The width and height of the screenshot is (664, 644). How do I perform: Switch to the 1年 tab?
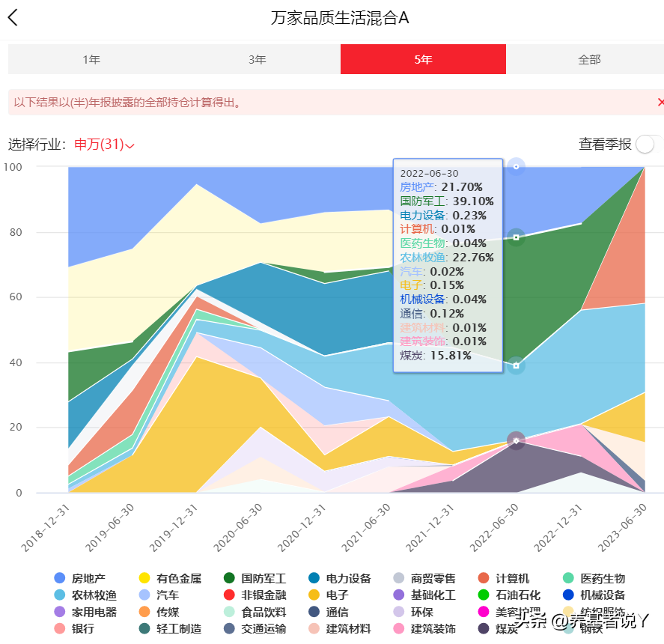(x=91, y=59)
